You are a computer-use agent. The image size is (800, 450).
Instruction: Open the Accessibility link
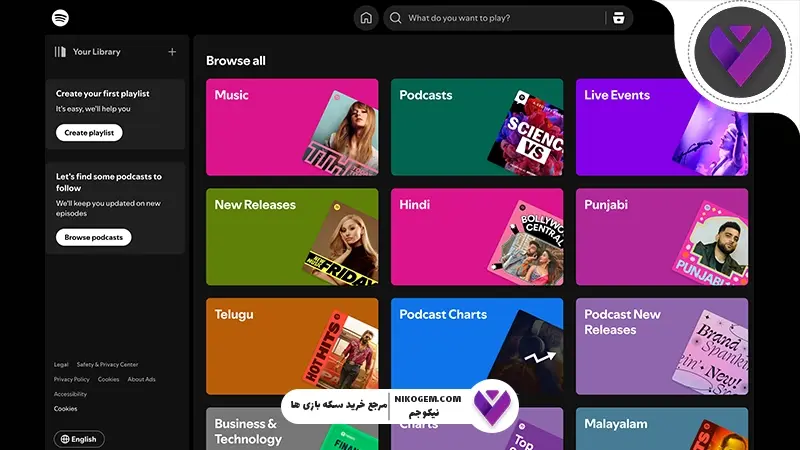coord(70,394)
